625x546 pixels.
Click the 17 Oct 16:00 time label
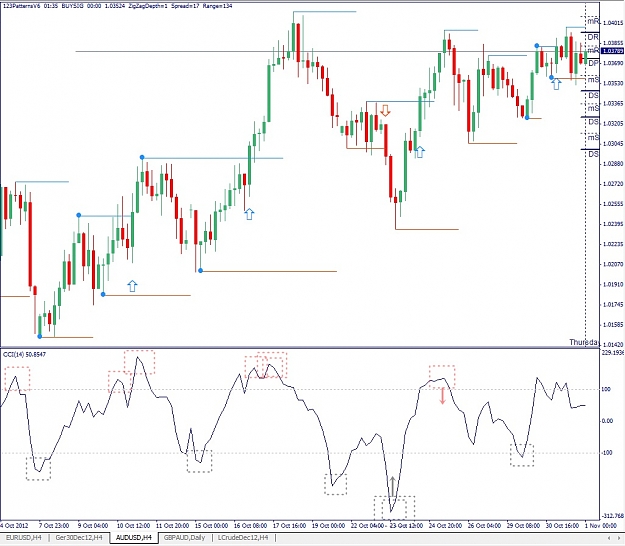289,526
